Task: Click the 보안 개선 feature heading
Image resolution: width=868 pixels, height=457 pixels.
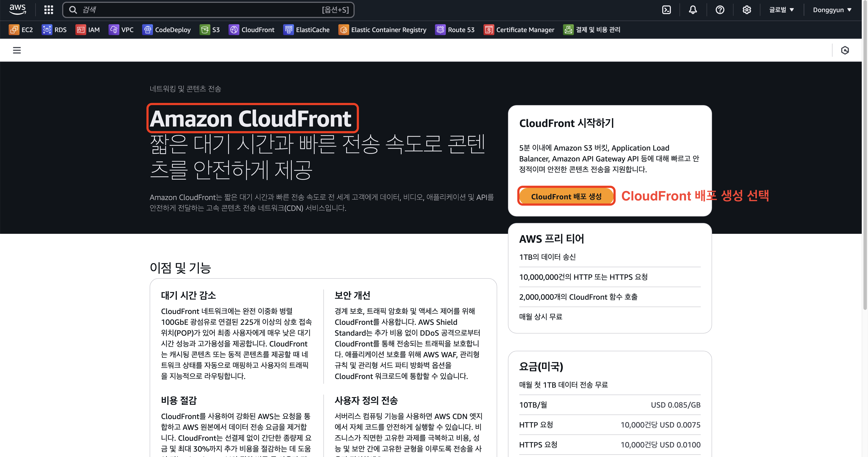Action: [352, 295]
